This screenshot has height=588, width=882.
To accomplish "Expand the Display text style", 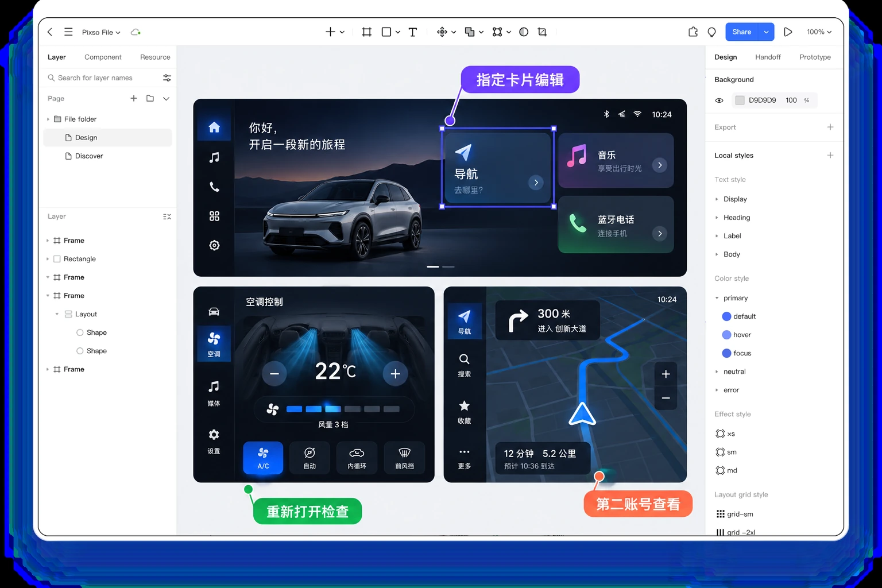I will (x=717, y=199).
